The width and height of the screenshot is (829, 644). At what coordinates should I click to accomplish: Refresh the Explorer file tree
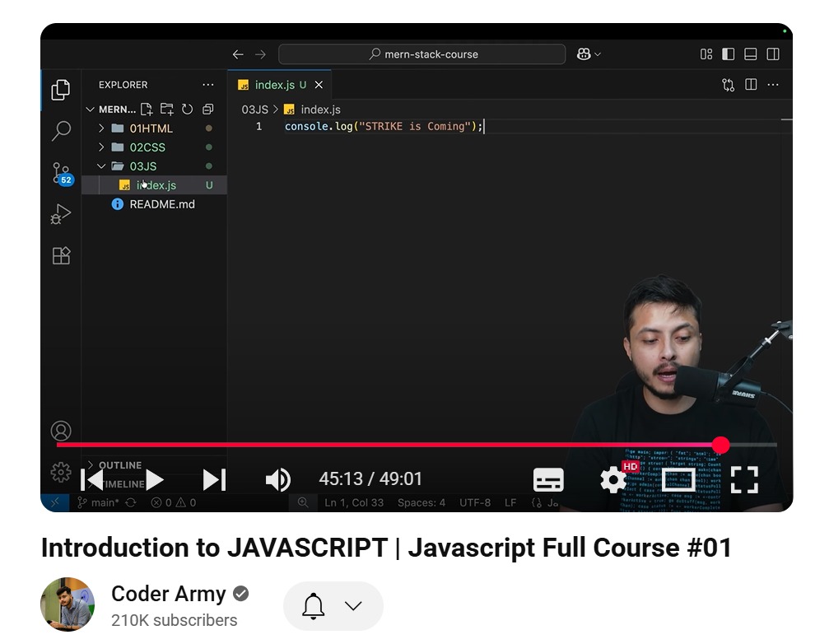tap(187, 110)
